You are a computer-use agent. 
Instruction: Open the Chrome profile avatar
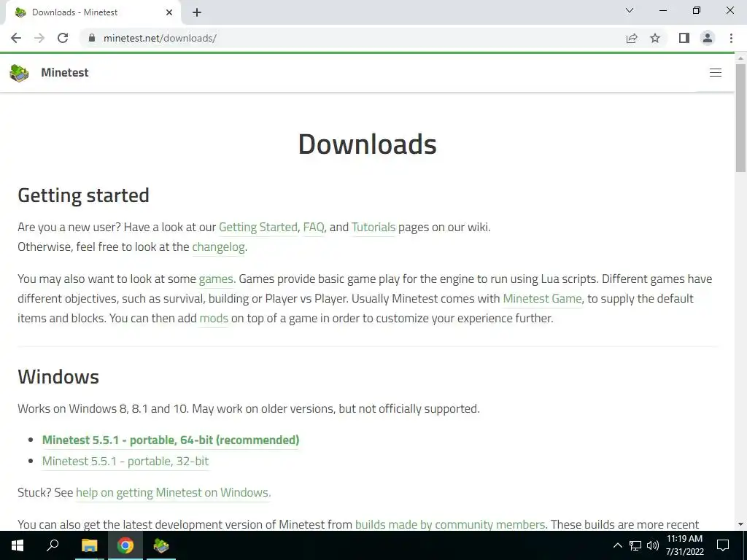coord(708,38)
